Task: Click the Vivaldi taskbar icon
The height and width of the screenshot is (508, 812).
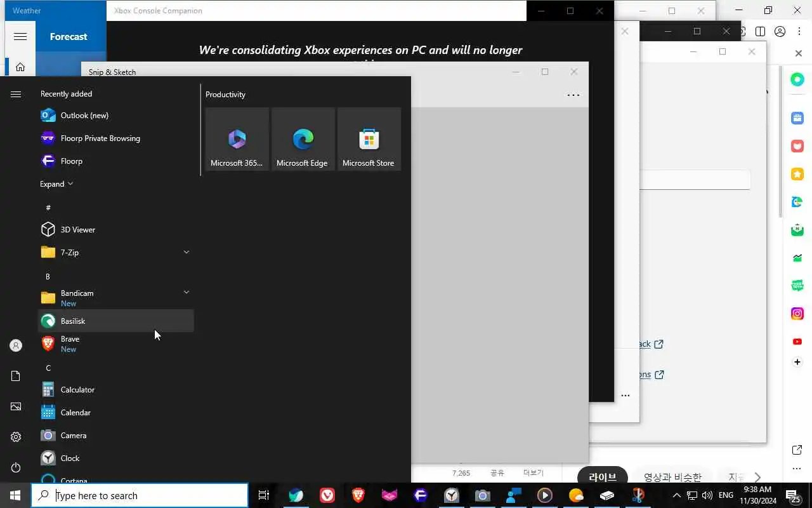Action: point(327,495)
